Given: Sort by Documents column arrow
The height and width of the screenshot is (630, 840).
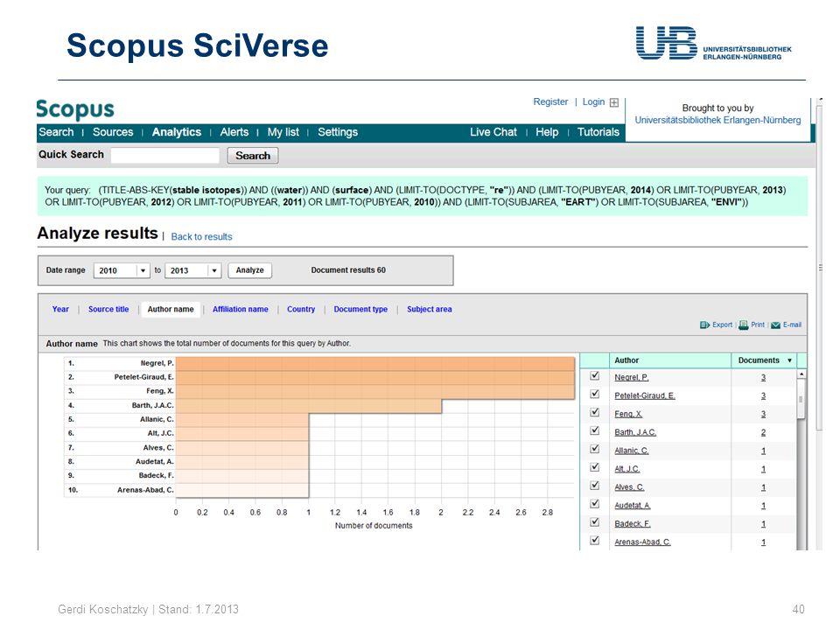Looking at the screenshot, I should [x=789, y=360].
